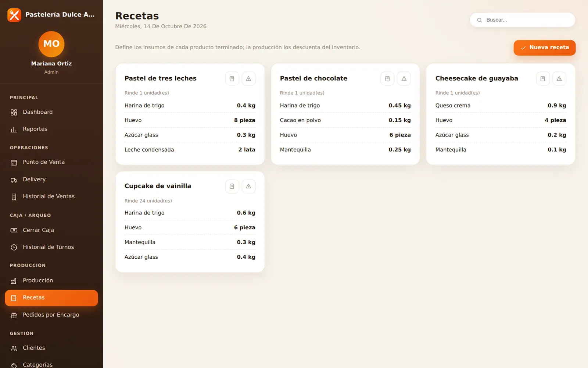Click the document icon on Pastel de chocolate card
588x368 pixels.
click(x=387, y=79)
